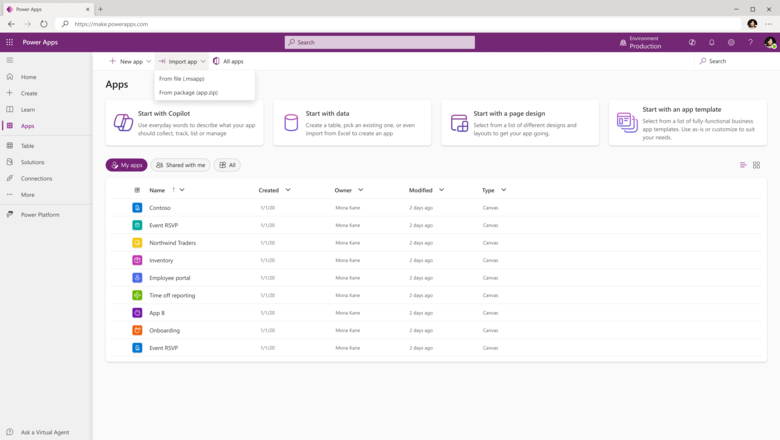Switch to grid tile view icon
Image resolution: width=780 pixels, height=440 pixels.
(x=756, y=165)
